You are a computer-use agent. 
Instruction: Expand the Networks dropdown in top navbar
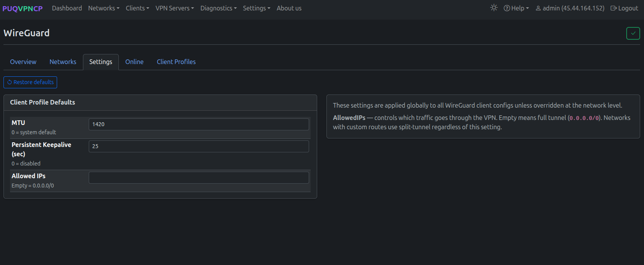[104, 8]
